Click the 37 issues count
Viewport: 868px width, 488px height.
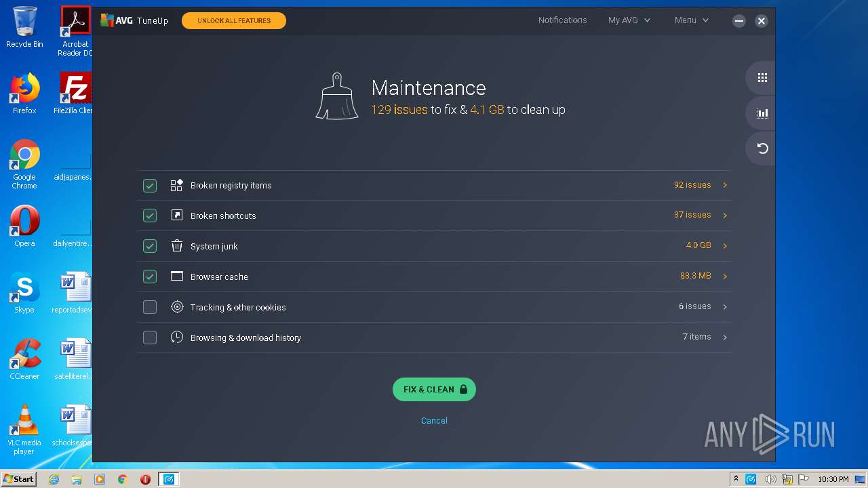pos(692,215)
